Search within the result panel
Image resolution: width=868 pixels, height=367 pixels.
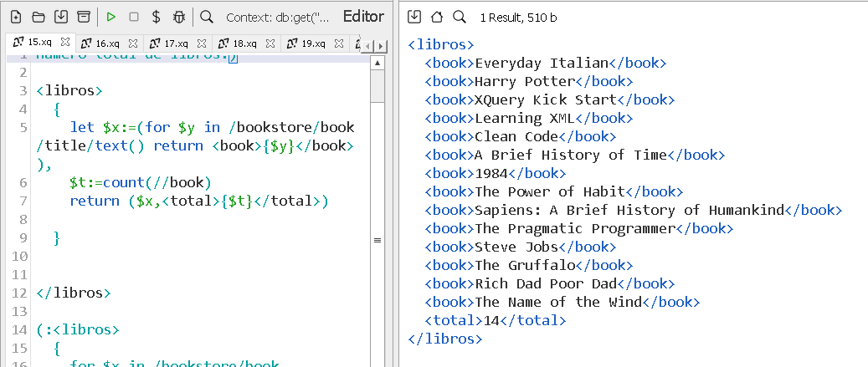[x=459, y=17]
